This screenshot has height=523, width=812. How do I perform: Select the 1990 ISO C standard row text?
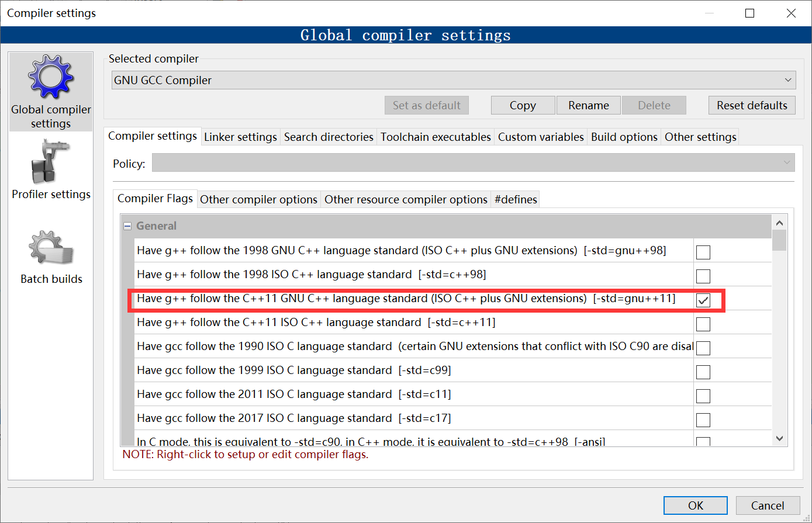click(x=415, y=346)
